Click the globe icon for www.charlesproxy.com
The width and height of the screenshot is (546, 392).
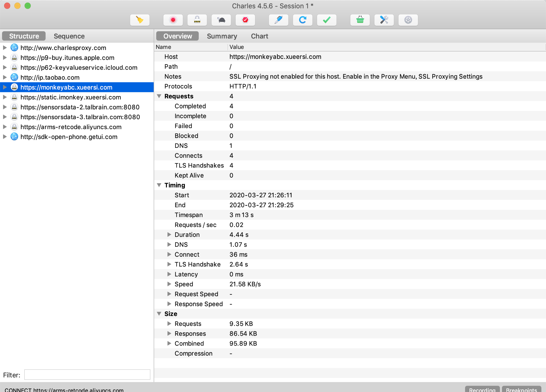tap(14, 48)
